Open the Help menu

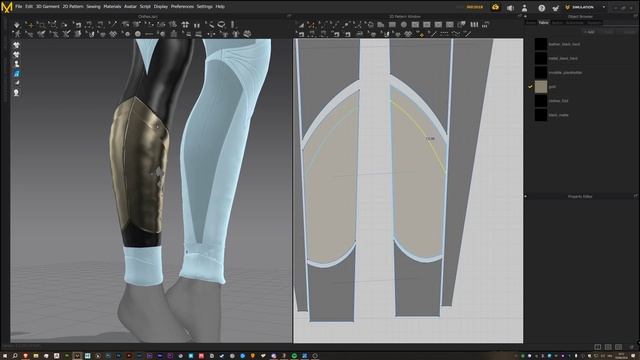[x=220, y=7]
